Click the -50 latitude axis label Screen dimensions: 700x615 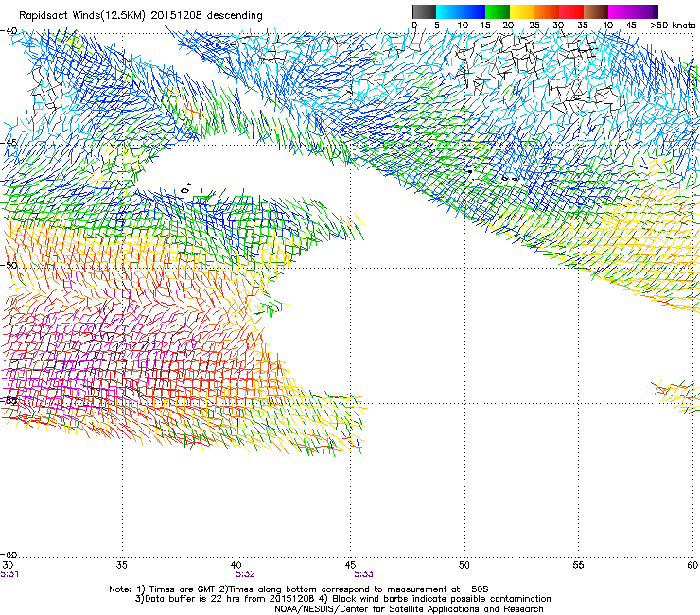(9, 265)
